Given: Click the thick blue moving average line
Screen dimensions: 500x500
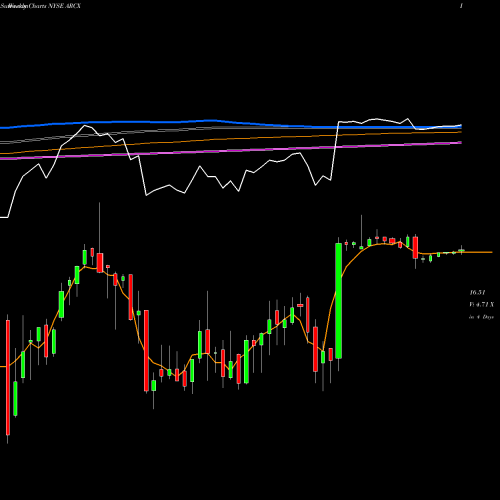Looking at the screenshot, I should [231, 123].
